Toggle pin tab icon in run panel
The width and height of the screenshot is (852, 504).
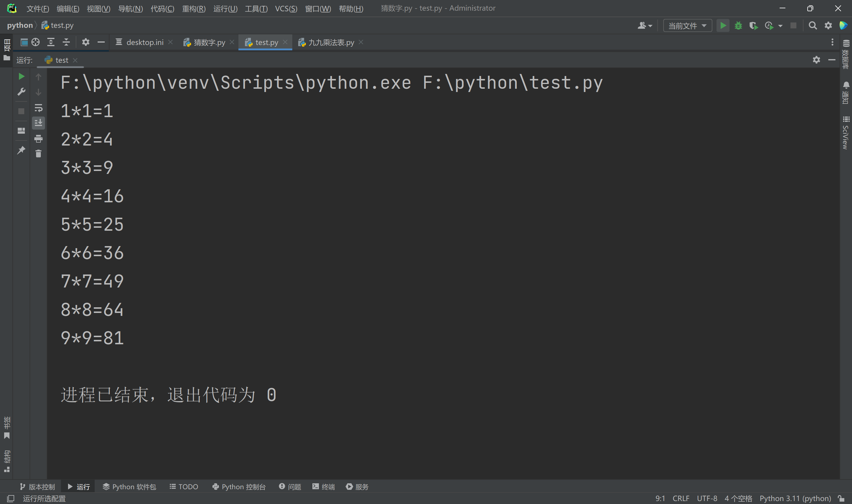(21, 150)
